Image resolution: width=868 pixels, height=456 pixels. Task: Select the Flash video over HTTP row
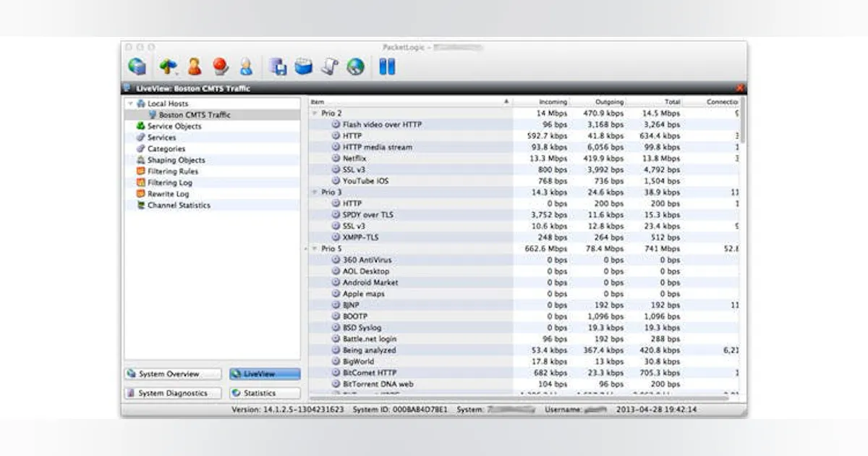click(524, 124)
